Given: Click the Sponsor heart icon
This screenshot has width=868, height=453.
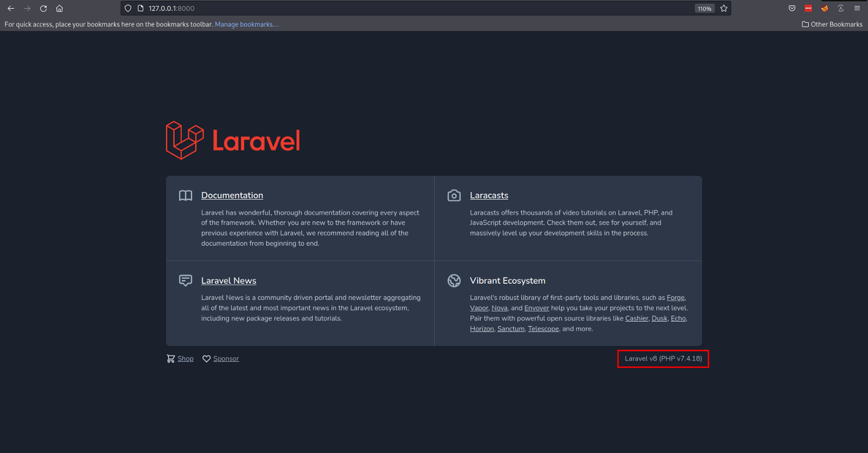Looking at the screenshot, I should click(x=206, y=359).
